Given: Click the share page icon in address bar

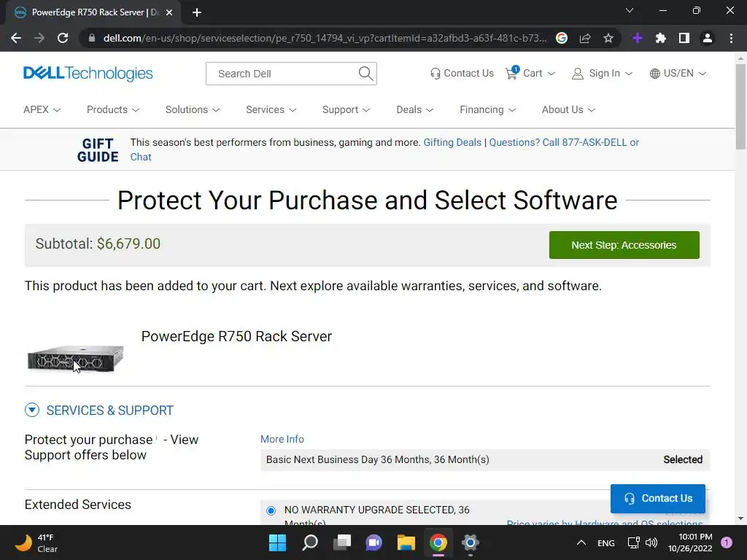Looking at the screenshot, I should (585, 38).
